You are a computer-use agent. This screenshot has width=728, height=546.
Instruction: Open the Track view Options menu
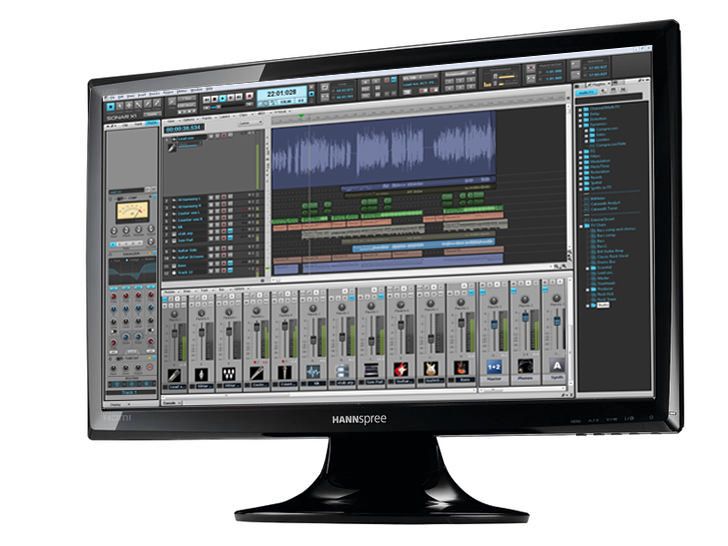click(x=188, y=120)
